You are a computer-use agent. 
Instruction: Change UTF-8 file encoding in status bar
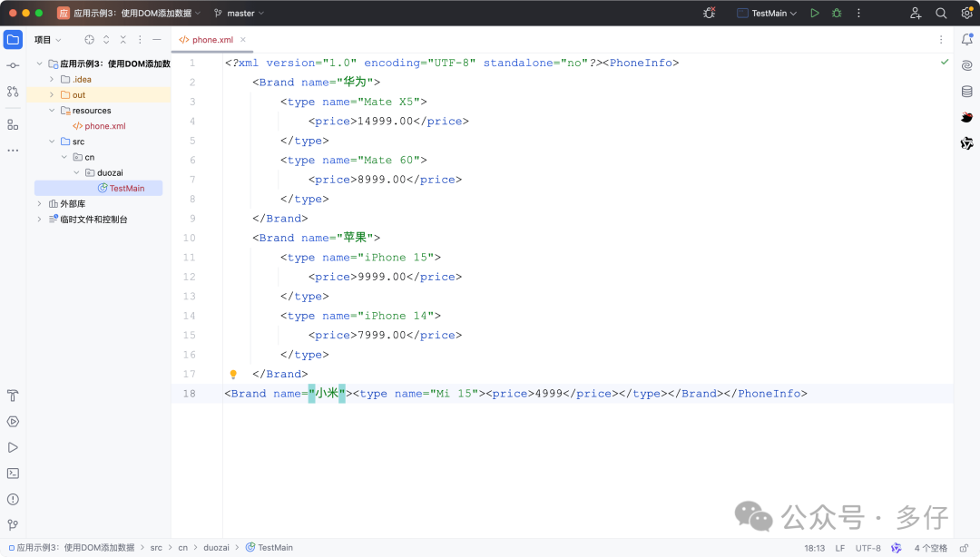(x=868, y=548)
